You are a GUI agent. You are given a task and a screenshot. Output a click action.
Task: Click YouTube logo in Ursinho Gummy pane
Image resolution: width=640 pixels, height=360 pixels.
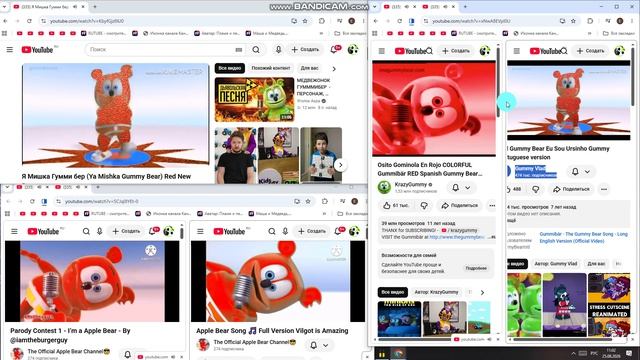tap(544, 51)
